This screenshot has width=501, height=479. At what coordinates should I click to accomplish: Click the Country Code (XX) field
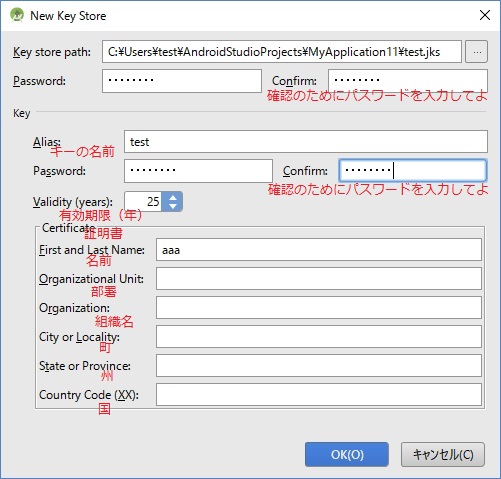pos(319,394)
